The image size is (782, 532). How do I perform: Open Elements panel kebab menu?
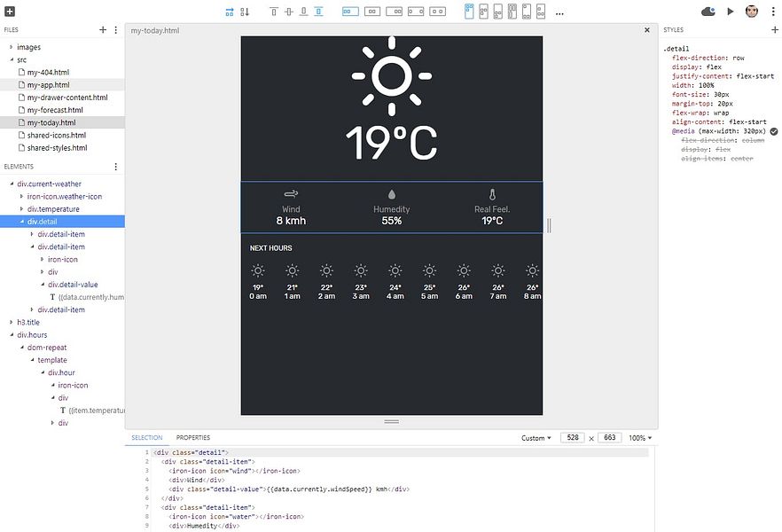[x=115, y=167]
